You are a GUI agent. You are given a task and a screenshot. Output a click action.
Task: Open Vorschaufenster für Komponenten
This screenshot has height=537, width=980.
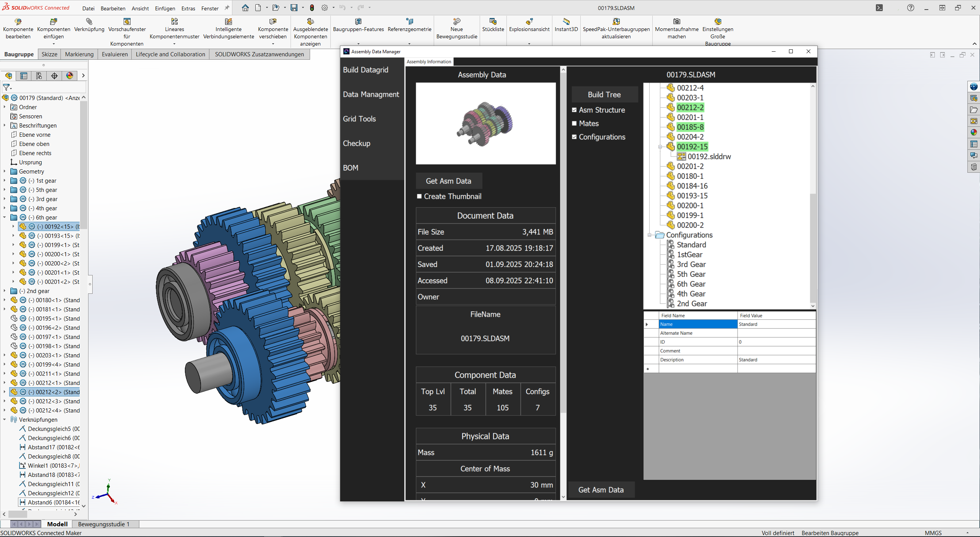click(x=127, y=21)
